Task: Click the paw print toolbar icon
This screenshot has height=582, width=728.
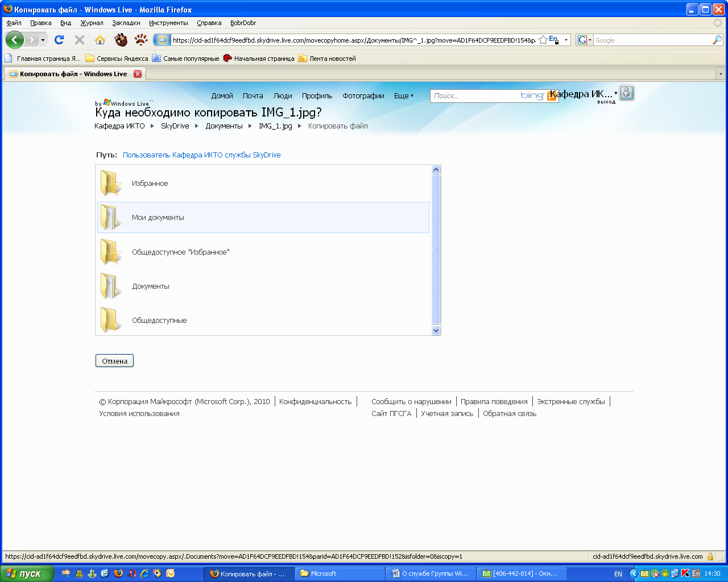Action: coord(141,40)
